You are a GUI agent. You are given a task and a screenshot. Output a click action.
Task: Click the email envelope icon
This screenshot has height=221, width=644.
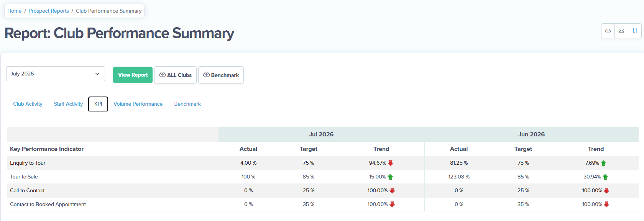(x=621, y=31)
